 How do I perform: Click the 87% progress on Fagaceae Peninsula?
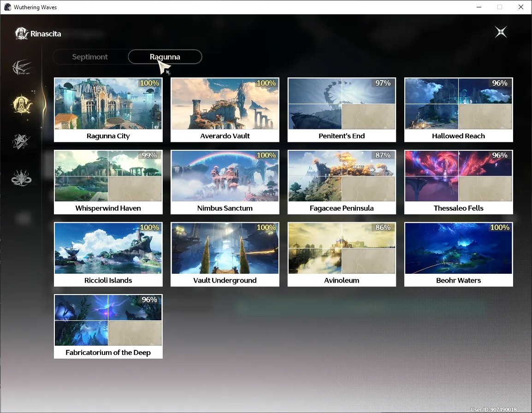tap(383, 155)
